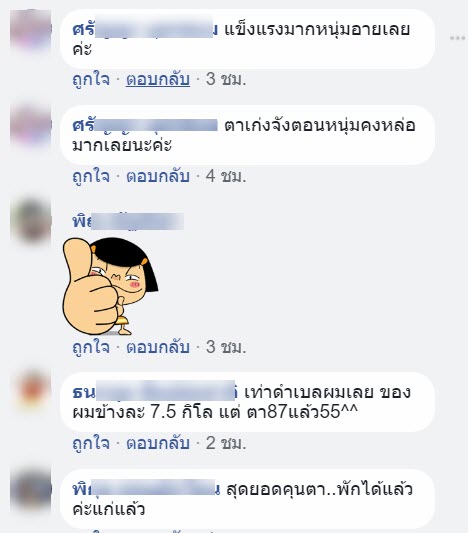468x533 pixels.
Task: Reply to the ตาเก่งจัง comment
Action: point(158,176)
